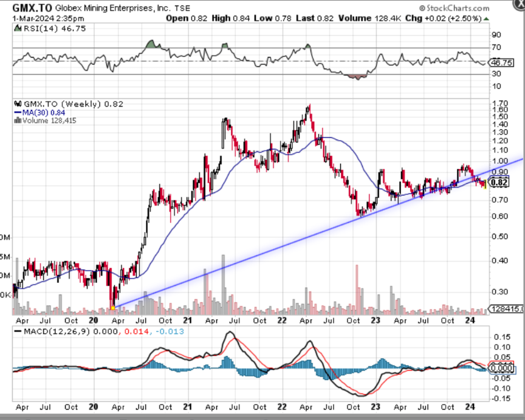Screen dimensions: 525x420
Task: Click the 0.50 price axis label
Action: coord(500,237)
